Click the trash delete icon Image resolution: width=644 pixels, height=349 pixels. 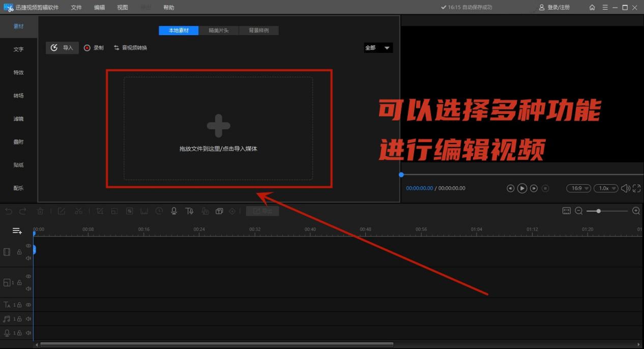41,211
